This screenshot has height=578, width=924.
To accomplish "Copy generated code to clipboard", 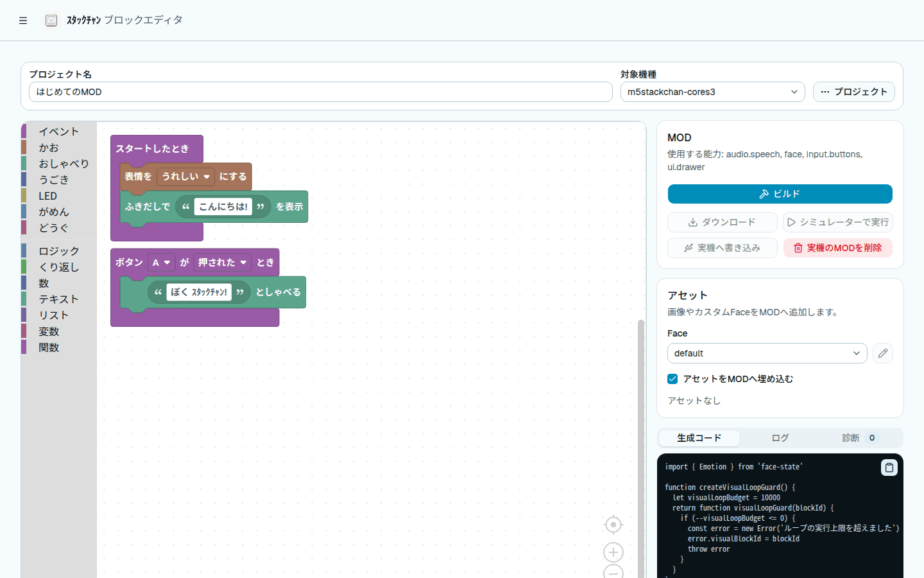I will click(x=889, y=468).
